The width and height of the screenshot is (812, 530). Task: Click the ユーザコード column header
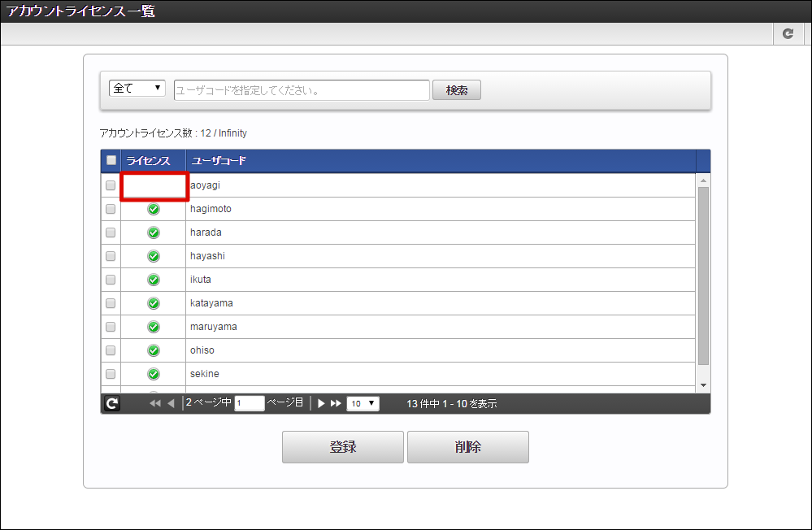[x=441, y=161]
